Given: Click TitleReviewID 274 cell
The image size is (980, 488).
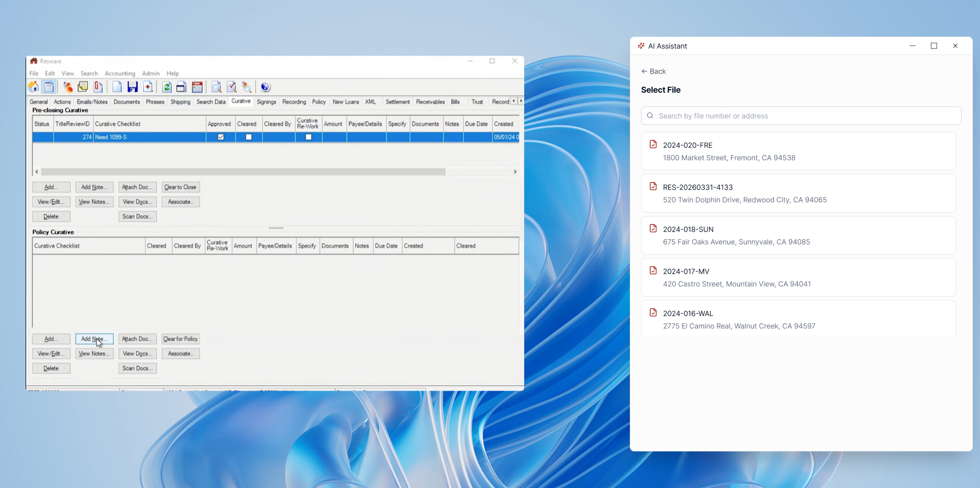Looking at the screenshot, I should [73, 137].
